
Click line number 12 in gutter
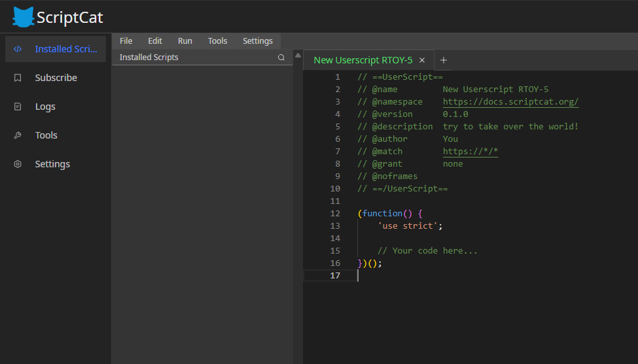pyautogui.click(x=335, y=213)
